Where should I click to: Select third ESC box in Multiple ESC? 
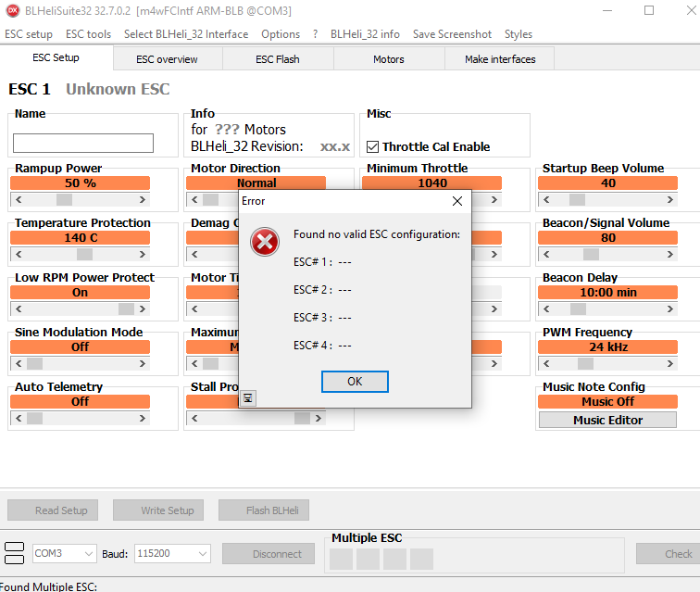(394, 559)
